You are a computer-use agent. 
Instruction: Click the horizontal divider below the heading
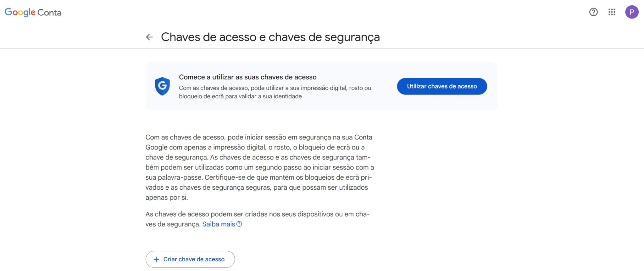click(322, 49)
